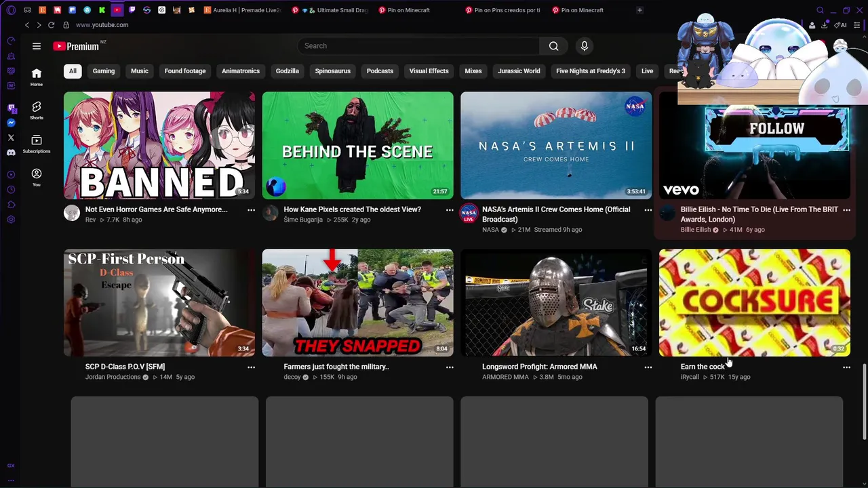Screen dimensions: 868x488
Task: Select the Live filter chip
Action: [x=648, y=71]
